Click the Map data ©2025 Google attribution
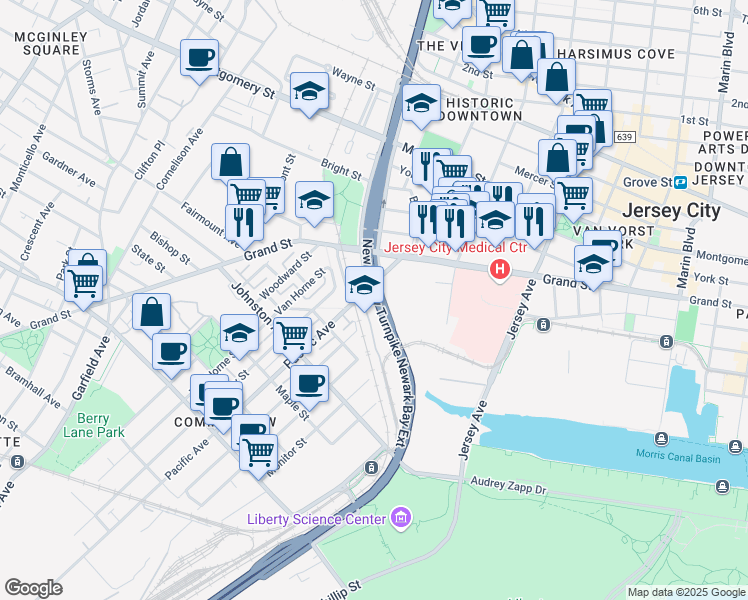 (686, 593)
